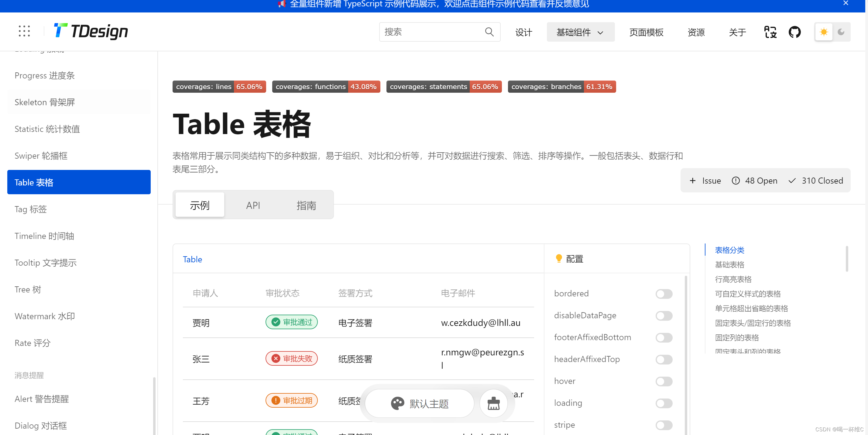Switch to the API tab
The width and height of the screenshot is (868, 435).
click(x=253, y=205)
